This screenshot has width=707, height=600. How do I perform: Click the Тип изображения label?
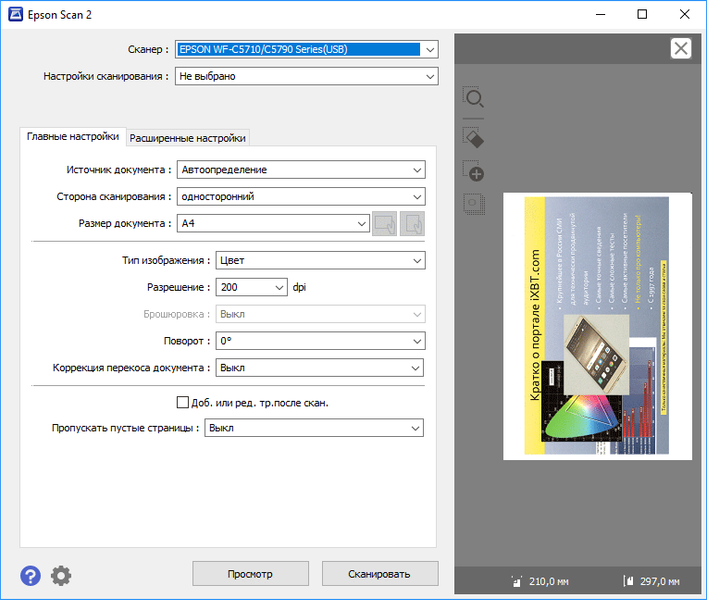tap(166, 261)
